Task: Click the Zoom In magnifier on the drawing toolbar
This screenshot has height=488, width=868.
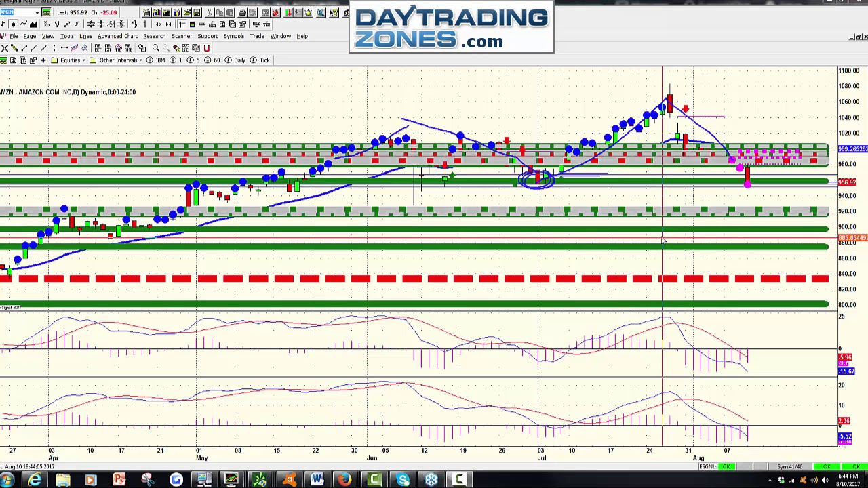Action: pyautogui.click(x=156, y=48)
